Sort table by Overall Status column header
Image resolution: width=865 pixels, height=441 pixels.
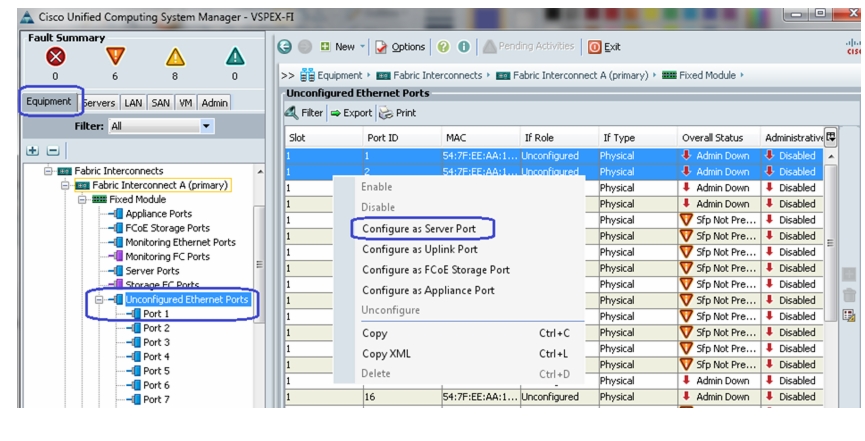(719, 138)
